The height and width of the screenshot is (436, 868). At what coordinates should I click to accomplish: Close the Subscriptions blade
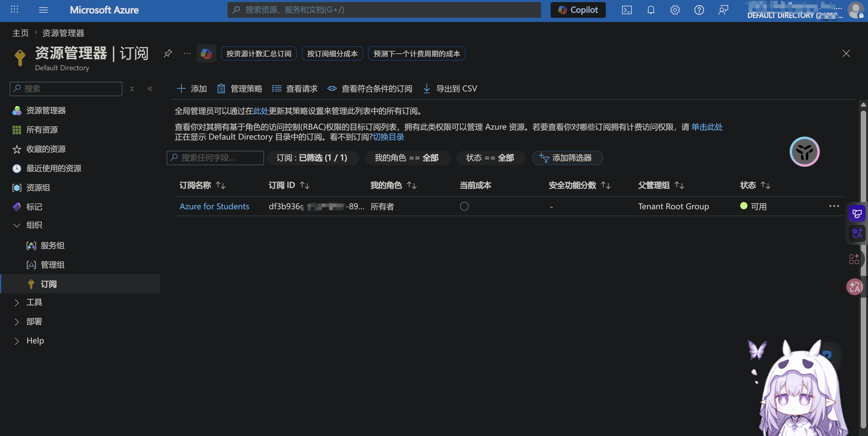pyautogui.click(x=846, y=53)
